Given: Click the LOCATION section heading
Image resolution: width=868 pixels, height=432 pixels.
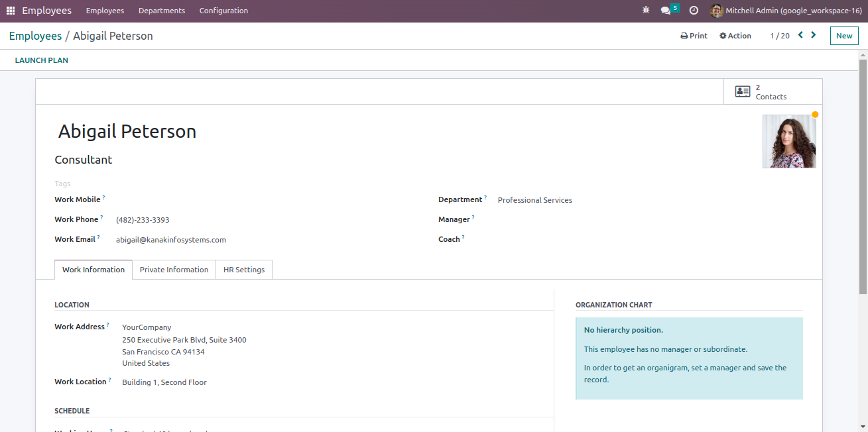Looking at the screenshot, I should [72, 305].
